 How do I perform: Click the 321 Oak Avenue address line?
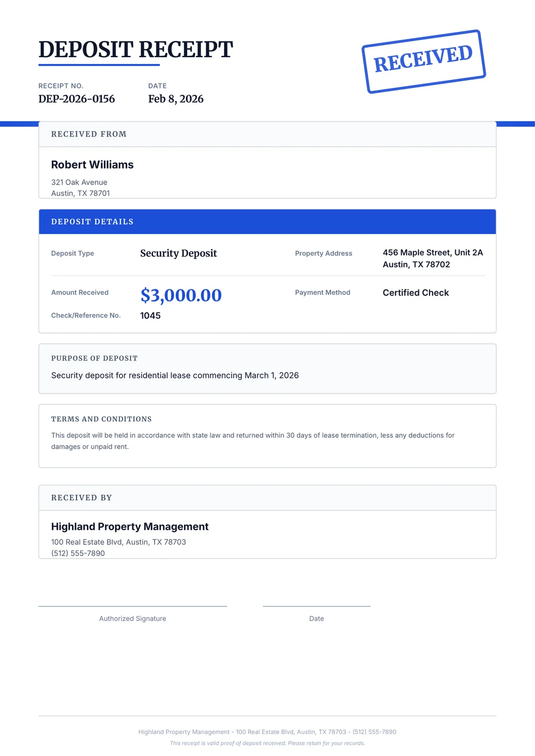[x=79, y=182]
